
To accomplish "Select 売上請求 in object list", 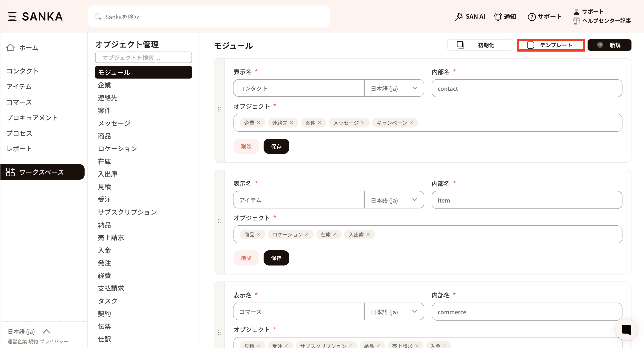I will (111, 237).
